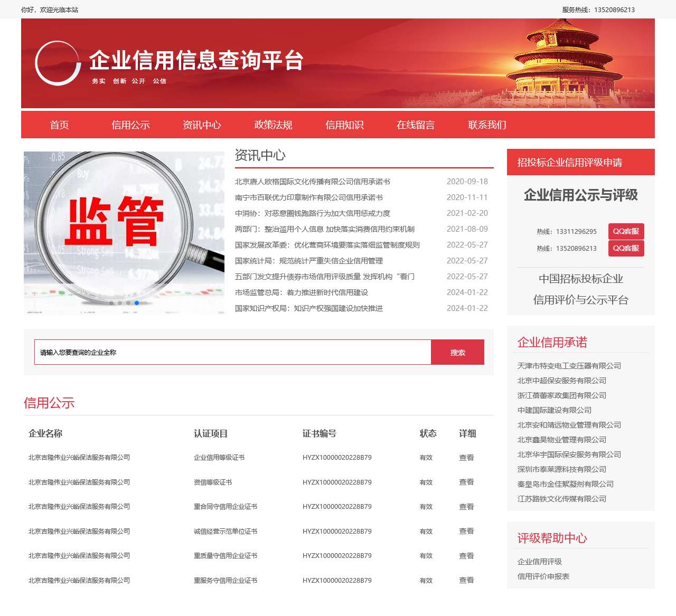This screenshot has height=616, width=676.
Task: Open 信用公示 in the red navigation bar
Action: coord(130,125)
